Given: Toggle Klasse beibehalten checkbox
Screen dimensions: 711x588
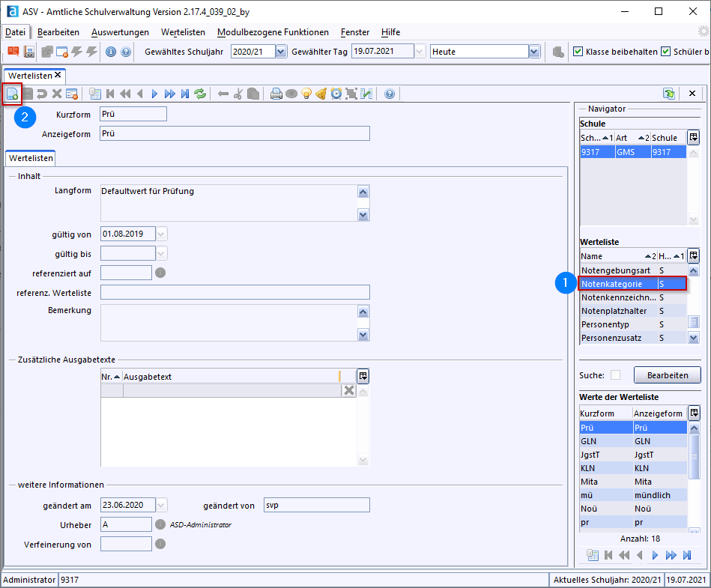Looking at the screenshot, I should [578, 51].
